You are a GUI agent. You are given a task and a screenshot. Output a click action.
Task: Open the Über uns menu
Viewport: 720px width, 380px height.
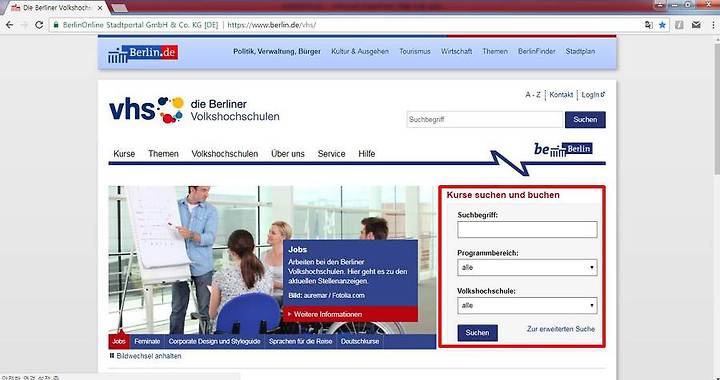click(x=287, y=154)
